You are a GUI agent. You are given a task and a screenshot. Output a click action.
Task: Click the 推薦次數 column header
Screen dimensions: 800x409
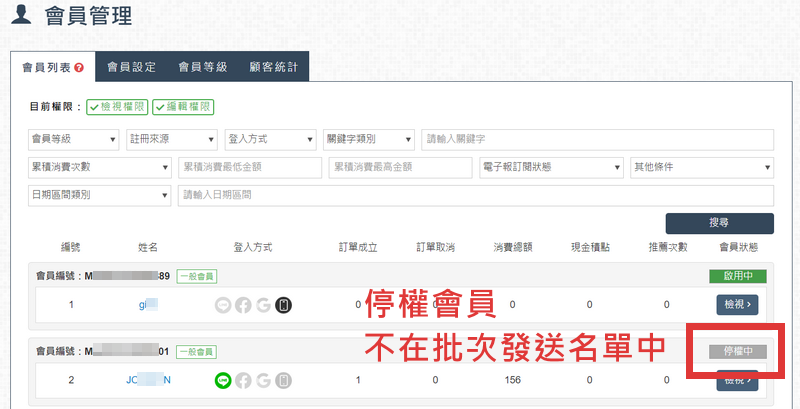(x=668, y=248)
